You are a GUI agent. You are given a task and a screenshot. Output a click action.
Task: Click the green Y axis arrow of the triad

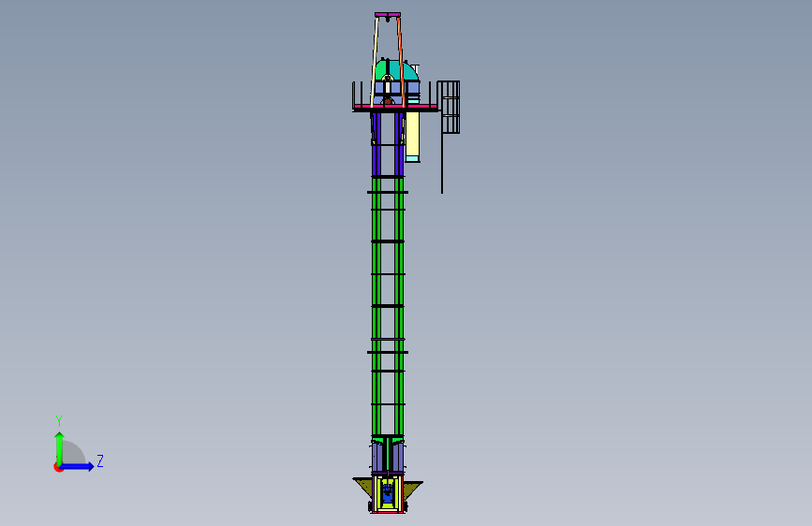coord(60,447)
